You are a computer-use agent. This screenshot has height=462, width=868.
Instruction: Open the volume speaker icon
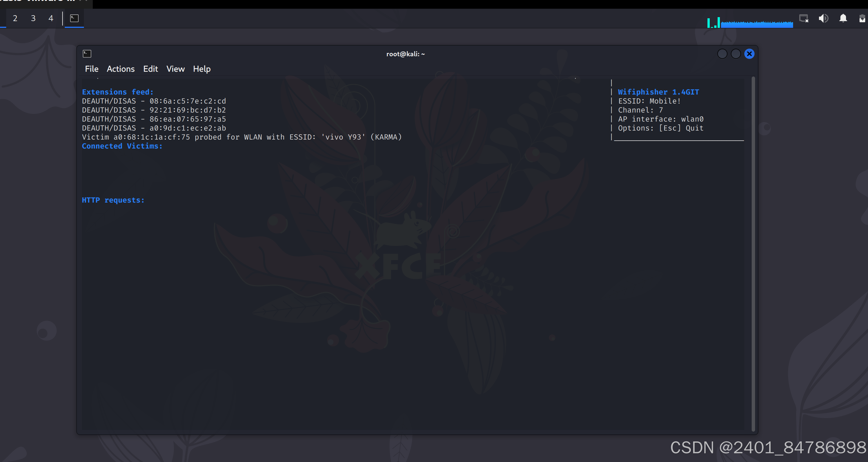(x=823, y=18)
